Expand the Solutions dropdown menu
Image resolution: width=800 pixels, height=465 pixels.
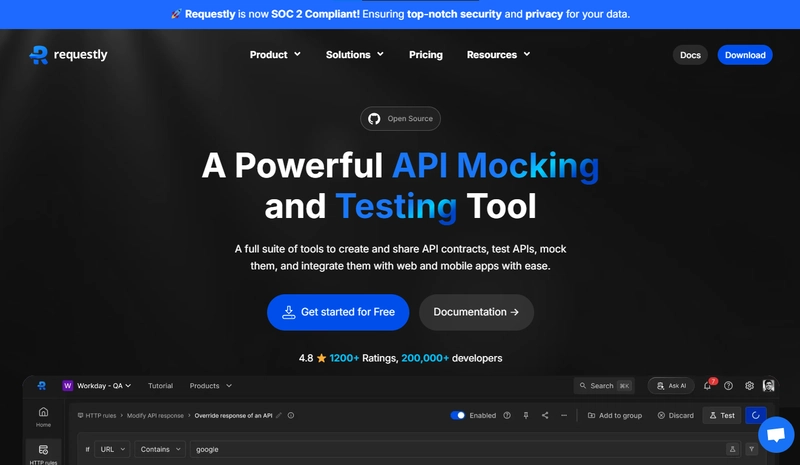(355, 55)
